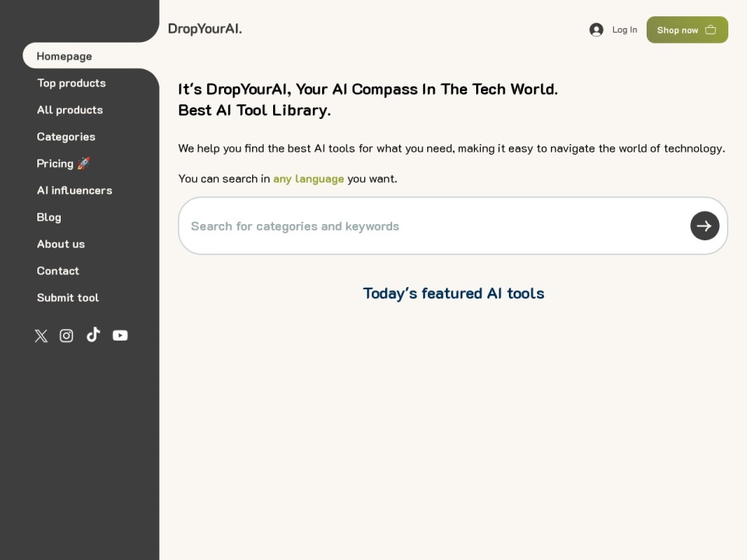This screenshot has height=560, width=747.
Task: Open the Contact page
Action: [58, 271]
